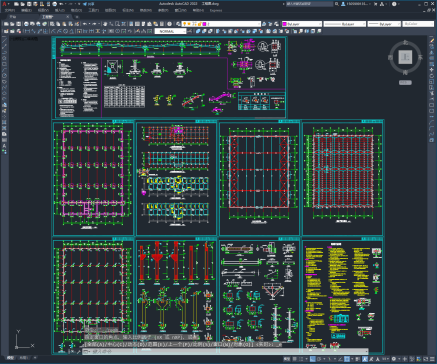This screenshot has height=364, width=437.
Task: Open the 绘图(D) menu
Action: [x=110, y=10]
